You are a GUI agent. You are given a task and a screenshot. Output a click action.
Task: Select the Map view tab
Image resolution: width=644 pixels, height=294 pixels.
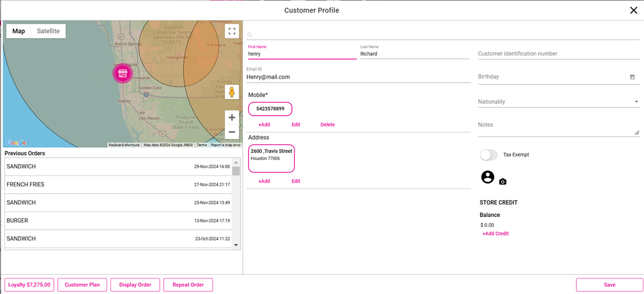tap(19, 31)
